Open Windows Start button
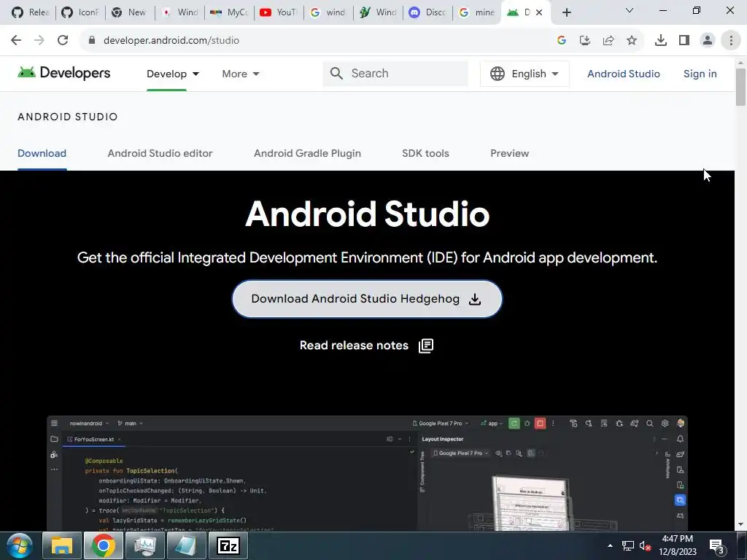Viewport: 747px width, 560px height. [x=19, y=545]
